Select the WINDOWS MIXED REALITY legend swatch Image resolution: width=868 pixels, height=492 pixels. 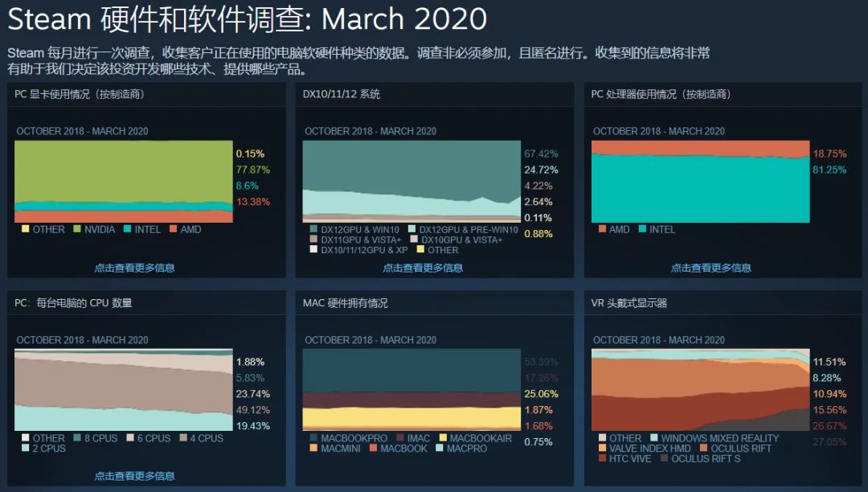[654, 438]
